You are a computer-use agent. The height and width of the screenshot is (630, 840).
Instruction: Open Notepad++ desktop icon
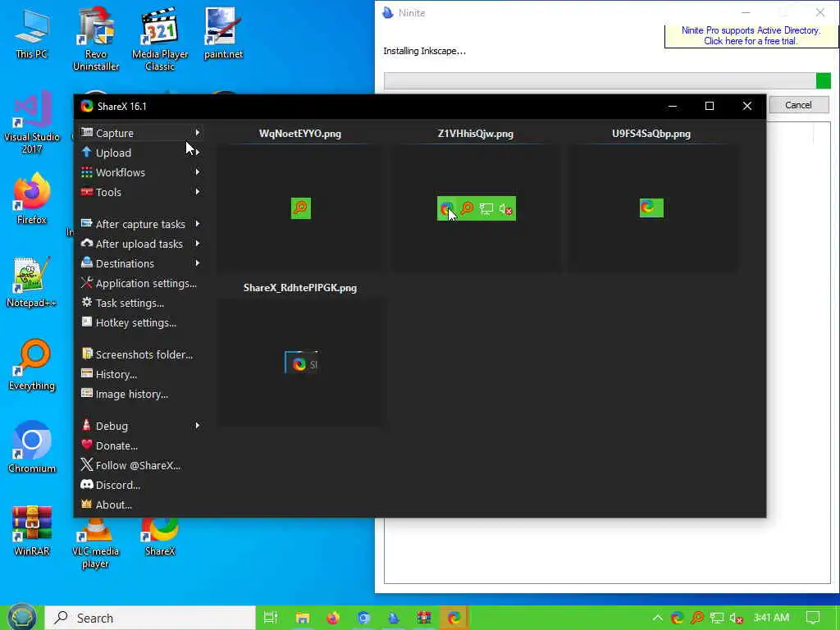[32, 281]
